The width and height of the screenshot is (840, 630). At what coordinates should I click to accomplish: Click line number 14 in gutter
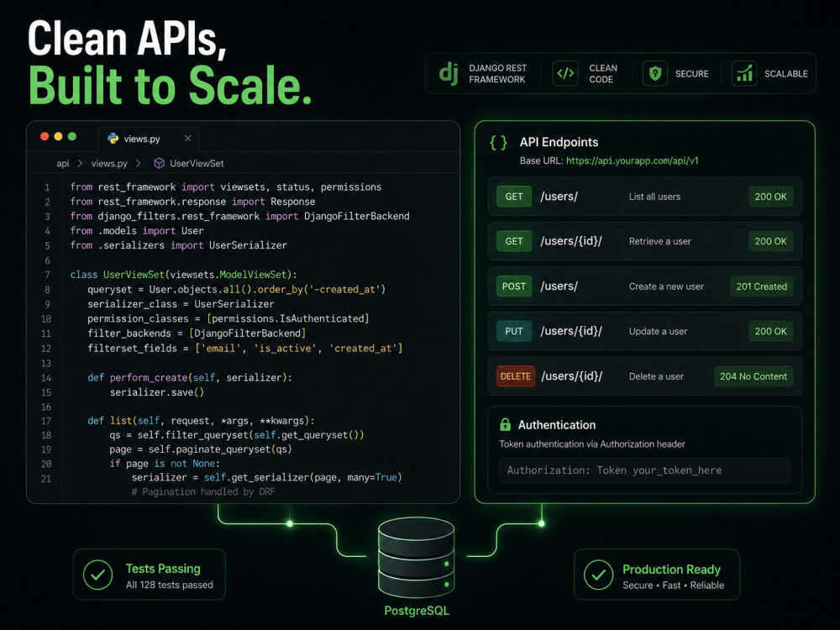(46, 378)
